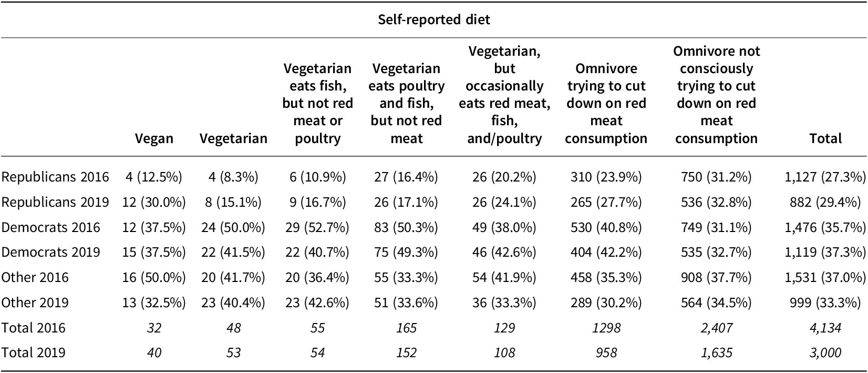
Task: Select the 'Total 2016' row label
Action: pos(34,328)
